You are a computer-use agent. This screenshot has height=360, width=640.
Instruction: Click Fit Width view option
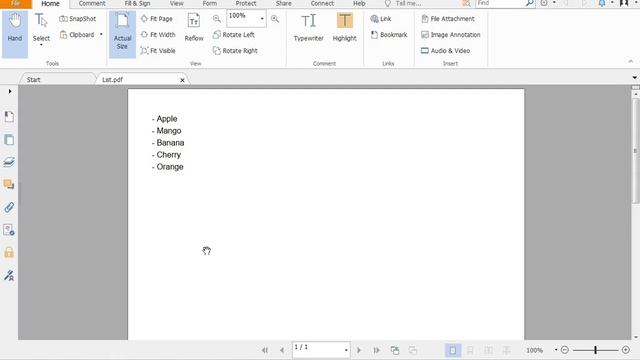point(158,35)
